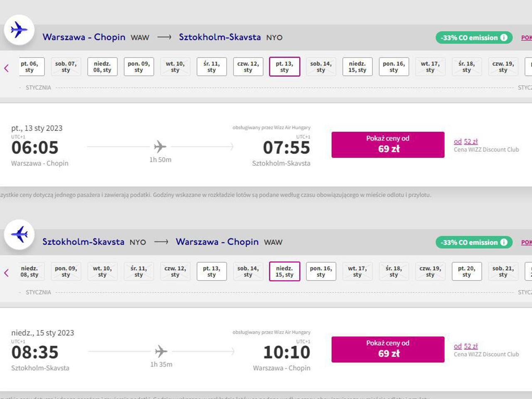Pick outbound date pon. 16, sty
Image resolution: width=532 pixels, height=399 pixels.
394,67
